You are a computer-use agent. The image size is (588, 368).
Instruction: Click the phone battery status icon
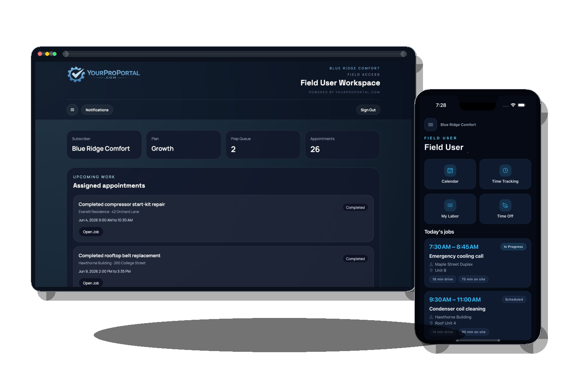point(521,105)
